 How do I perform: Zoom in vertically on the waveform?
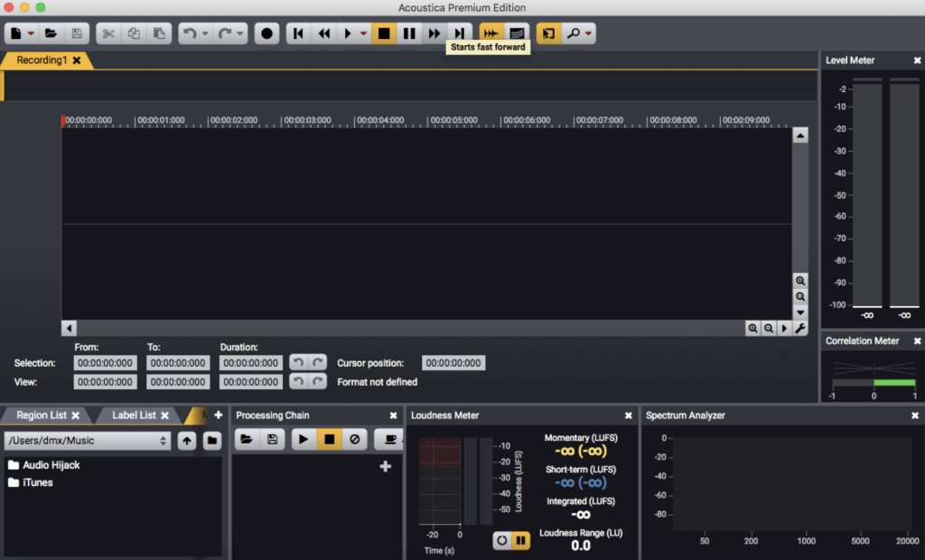tap(800, 281)
